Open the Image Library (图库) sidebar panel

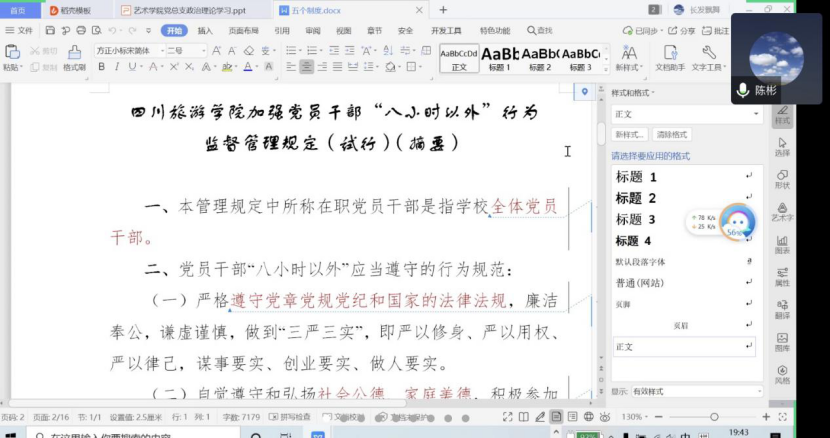[x=782, y=342]
